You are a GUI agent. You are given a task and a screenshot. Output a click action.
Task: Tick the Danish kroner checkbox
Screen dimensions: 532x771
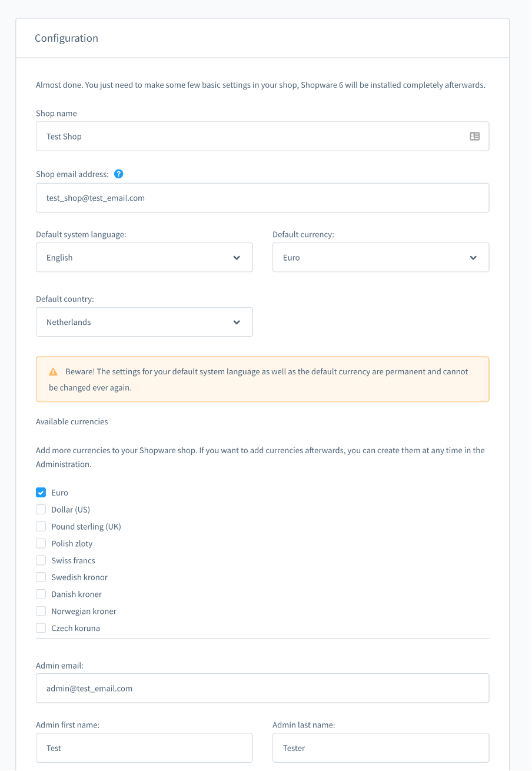pos(41,594)
